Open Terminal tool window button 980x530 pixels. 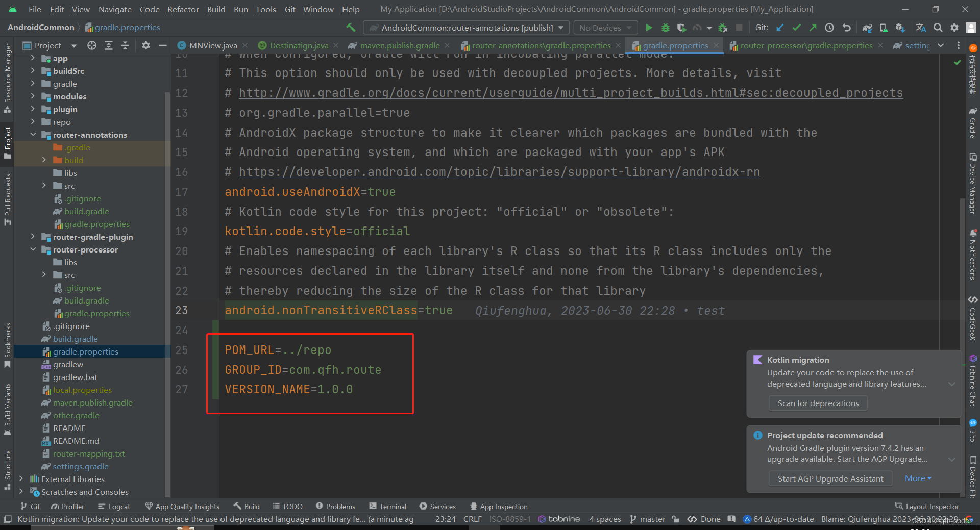(x=387, y=506)
